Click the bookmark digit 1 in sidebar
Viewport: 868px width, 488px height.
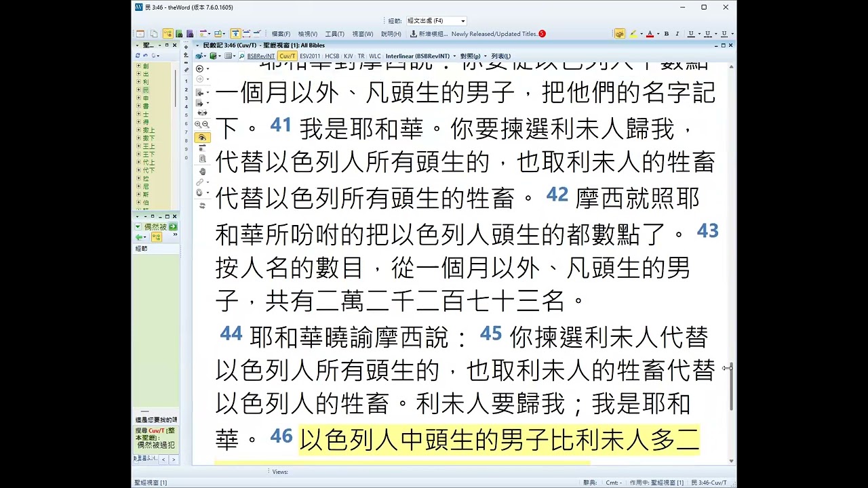click(x=186, y=81)
